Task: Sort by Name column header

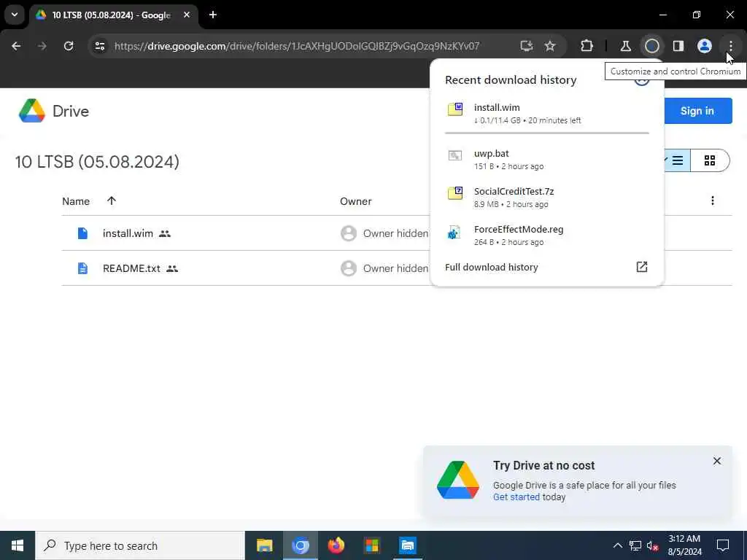Action: (x=76, y=201)
